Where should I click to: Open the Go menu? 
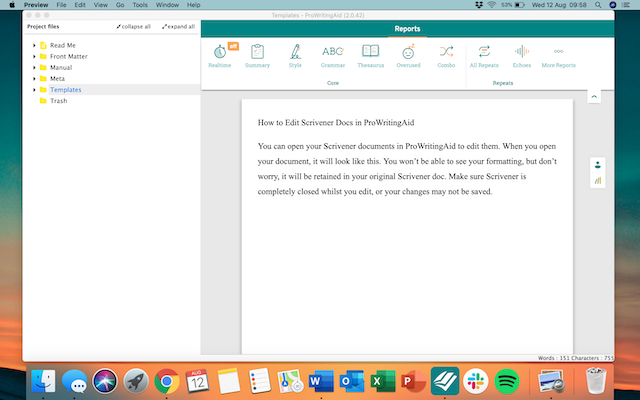point(120,5)
